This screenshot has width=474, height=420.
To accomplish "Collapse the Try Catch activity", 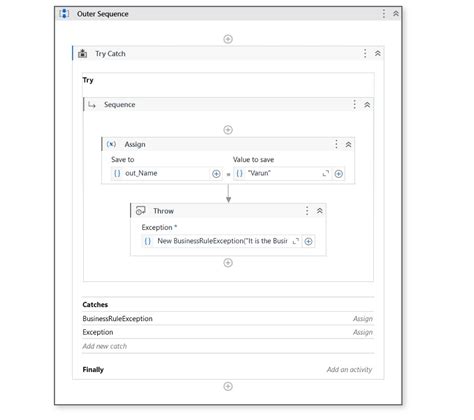I will click(x=378, y=53).
